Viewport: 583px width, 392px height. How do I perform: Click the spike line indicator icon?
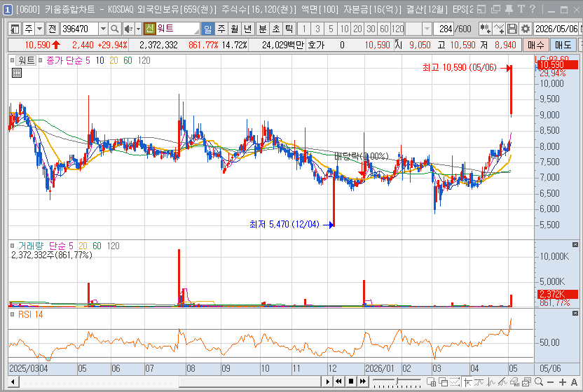[491, 381]
